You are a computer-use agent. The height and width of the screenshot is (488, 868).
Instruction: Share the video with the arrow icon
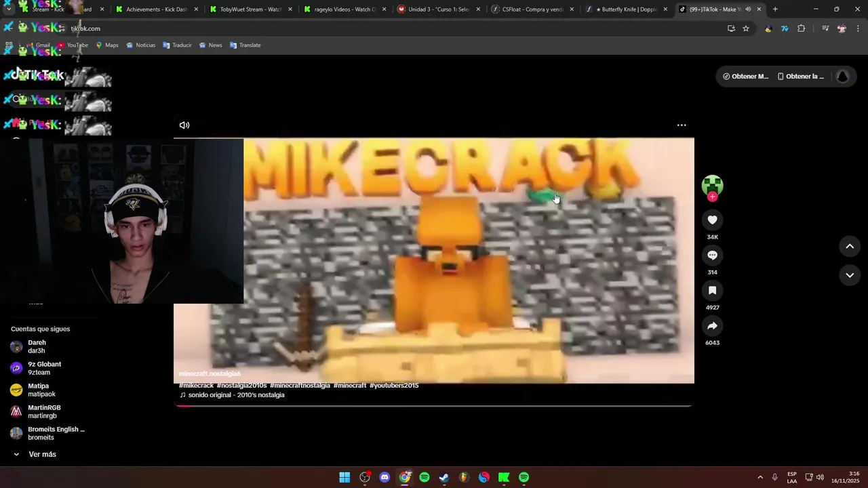click(x=712, y=326)
